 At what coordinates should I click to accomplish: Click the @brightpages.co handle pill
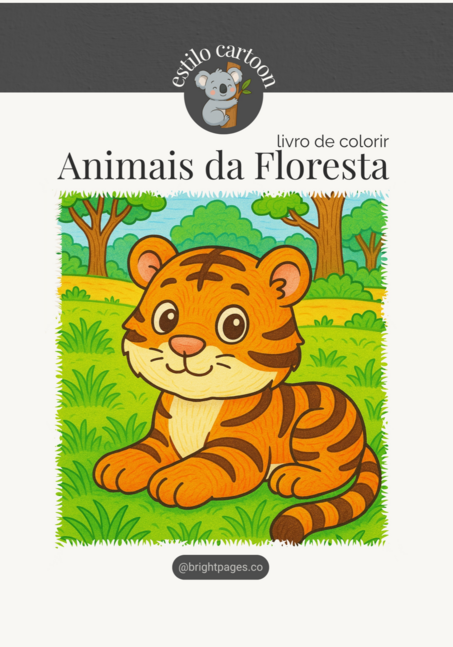pyautogui.click(x=221, y=567)
